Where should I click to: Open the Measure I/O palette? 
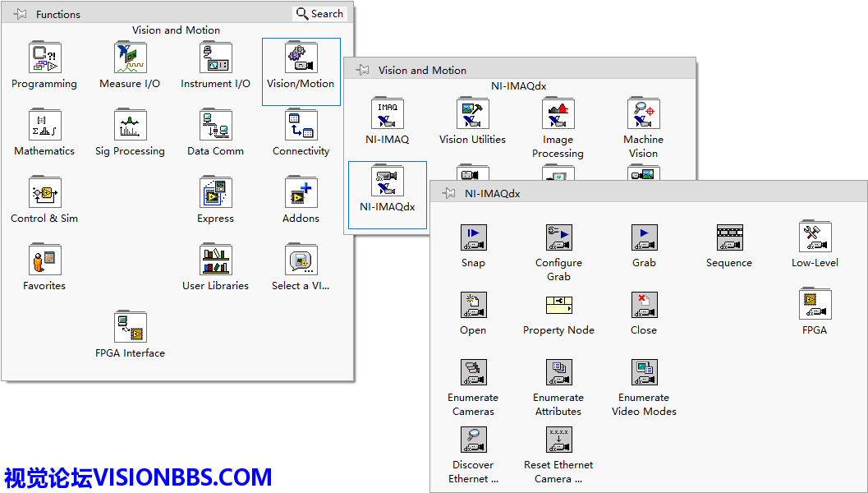click(130, 57)
